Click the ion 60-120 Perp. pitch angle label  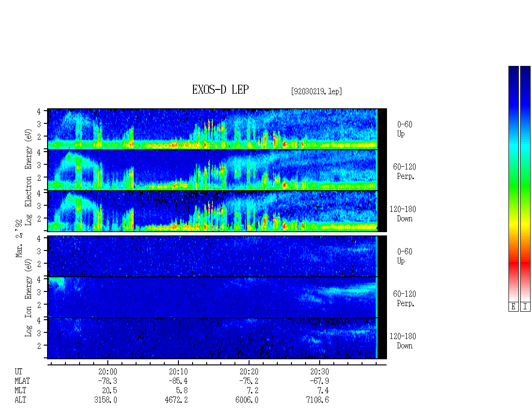point(404,299)
